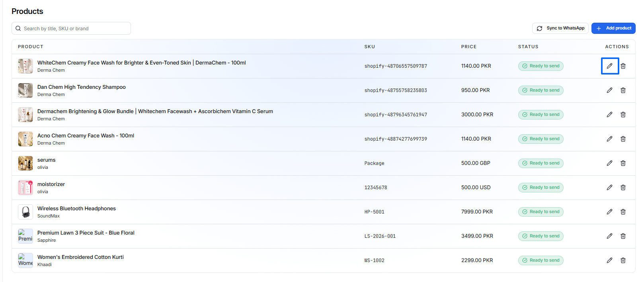Select the LS-2026-001 SKU
644x282 pixels.
380,236
